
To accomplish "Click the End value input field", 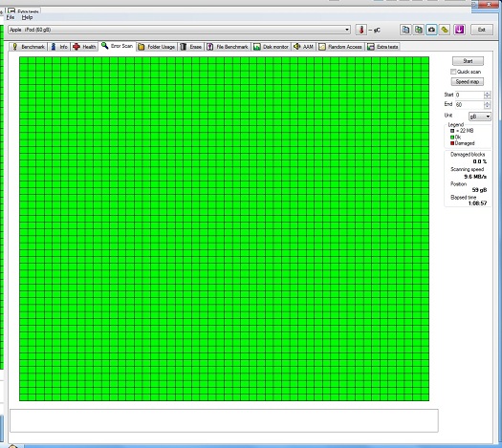I will (469, 104).
